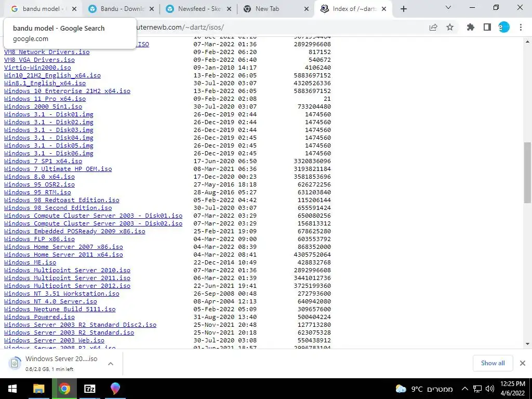Open 7-Zip from the taskbar

(x=89, y=389)
